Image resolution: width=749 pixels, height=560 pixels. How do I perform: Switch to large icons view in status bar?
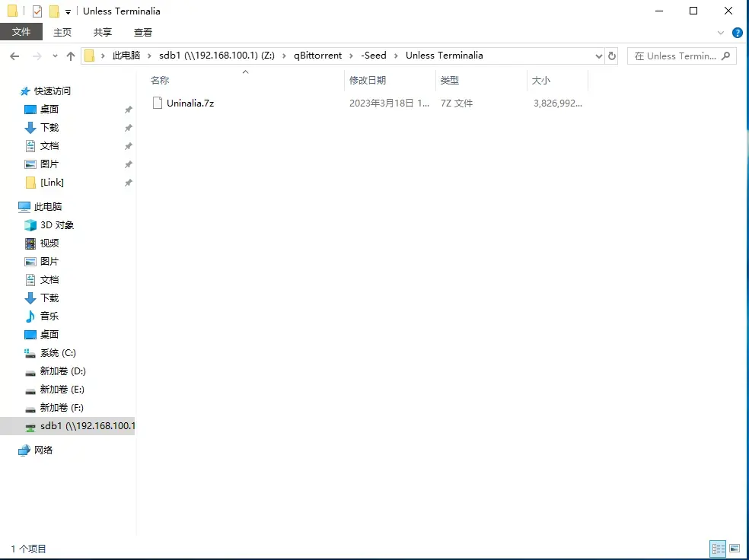(x=735, y=549)
